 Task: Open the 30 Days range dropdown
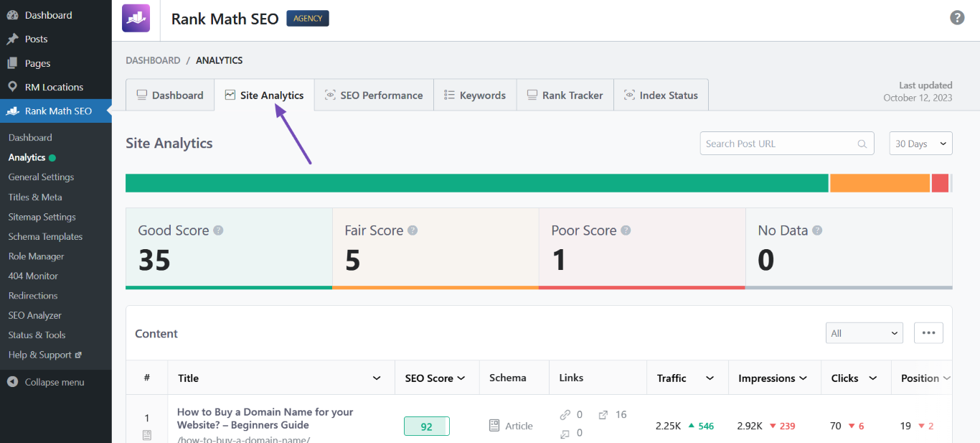[920, 144]
